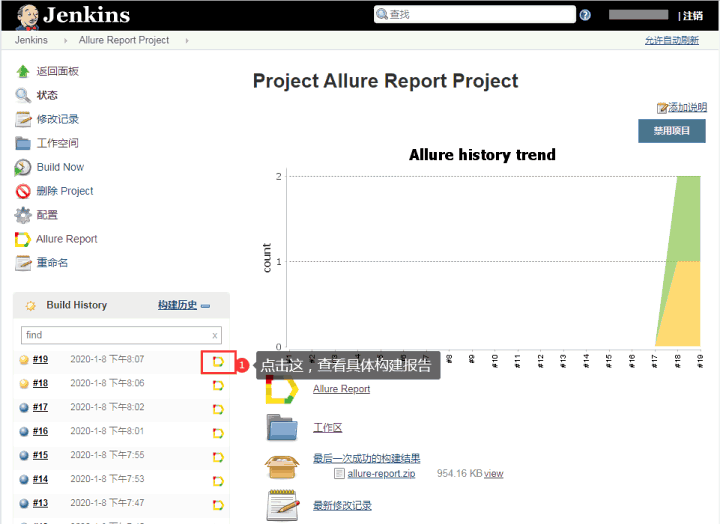This screenshot has width=720, height=524.
Task: Click the 注销 logout link
Action: [x=693, y=16]
